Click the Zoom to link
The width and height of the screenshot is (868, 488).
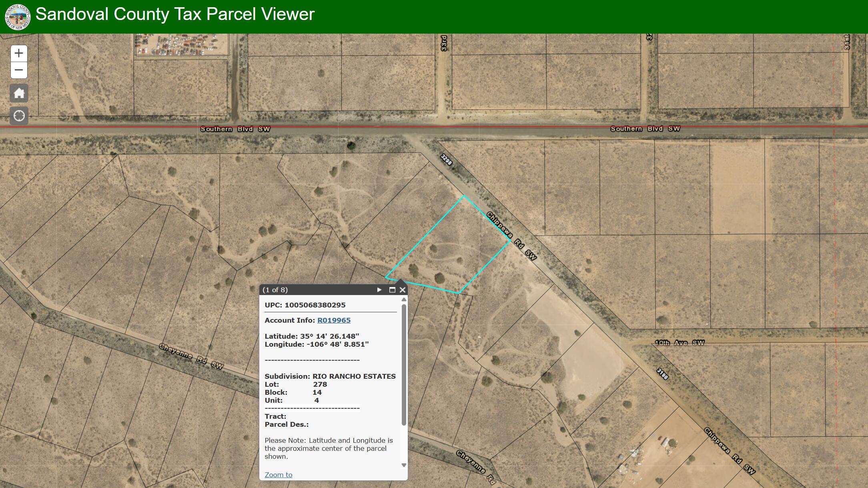(279, 475)
